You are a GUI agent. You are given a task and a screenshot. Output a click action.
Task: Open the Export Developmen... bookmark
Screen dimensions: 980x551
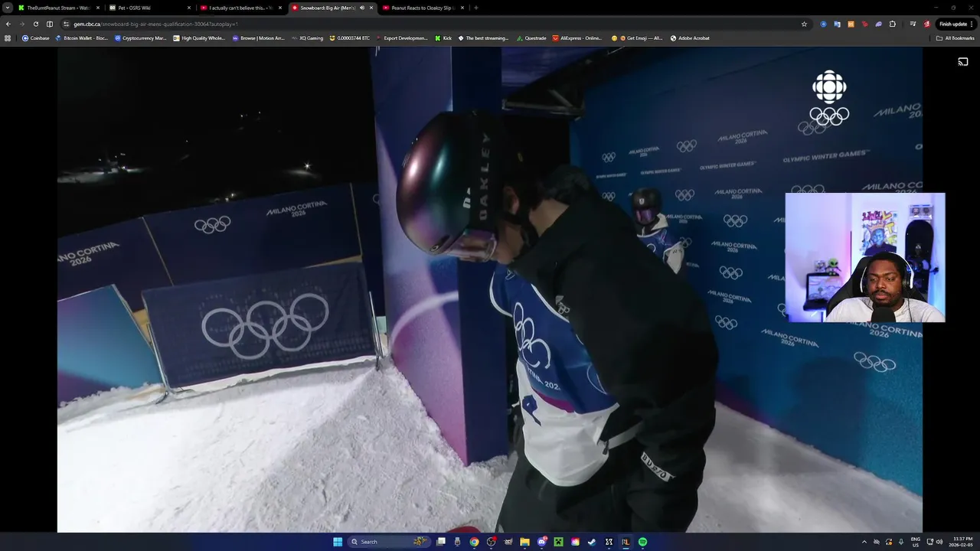[402, 37]
